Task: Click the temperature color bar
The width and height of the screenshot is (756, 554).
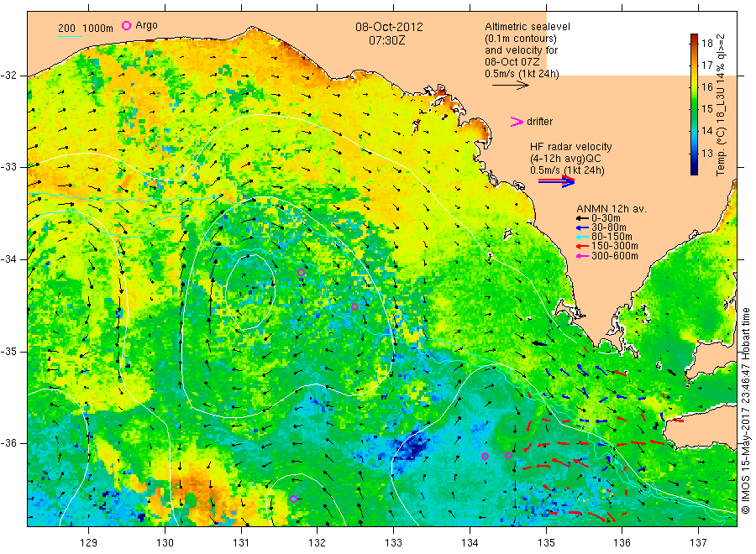Action: (694, 104)
